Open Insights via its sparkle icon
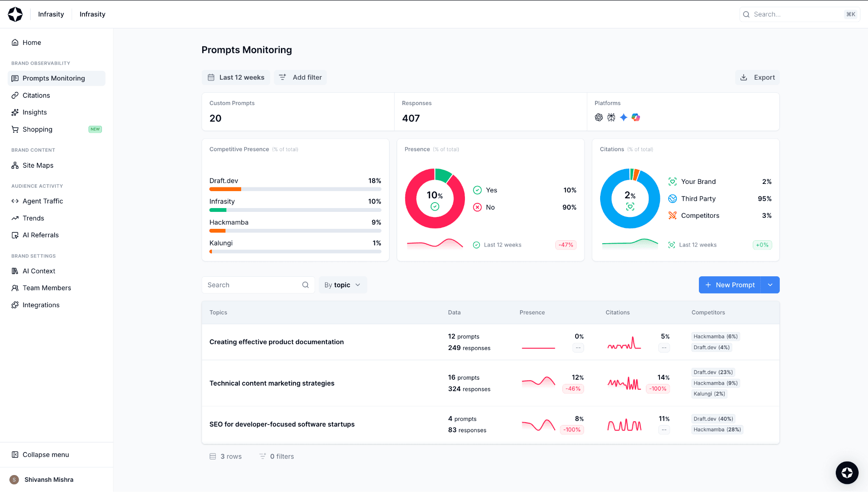Screen dimensions: 868x492 click(x=15, y=112)
